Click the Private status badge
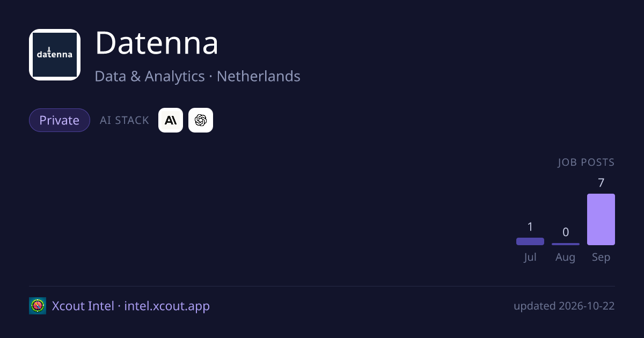 pos(60,120)
